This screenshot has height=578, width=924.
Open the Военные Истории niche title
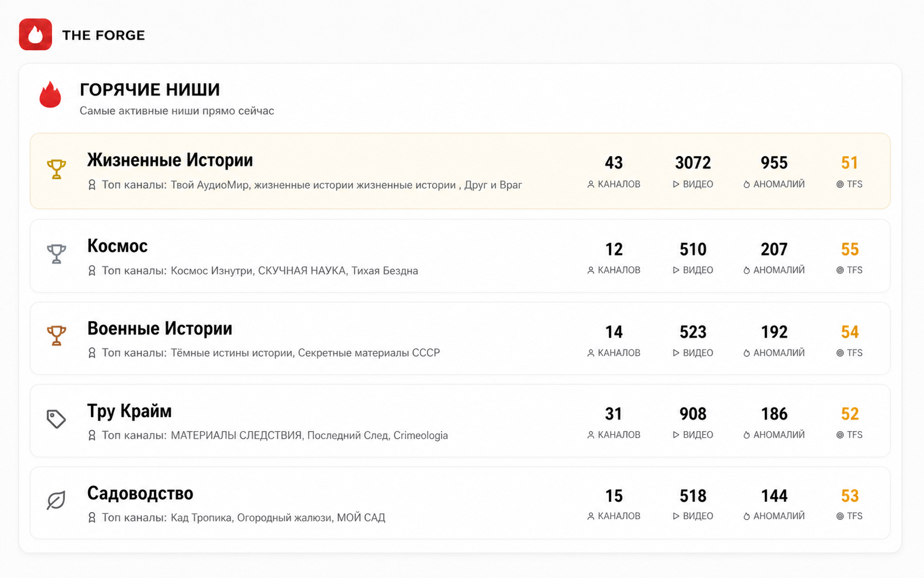pyautogui.click(x=160, y=329)
